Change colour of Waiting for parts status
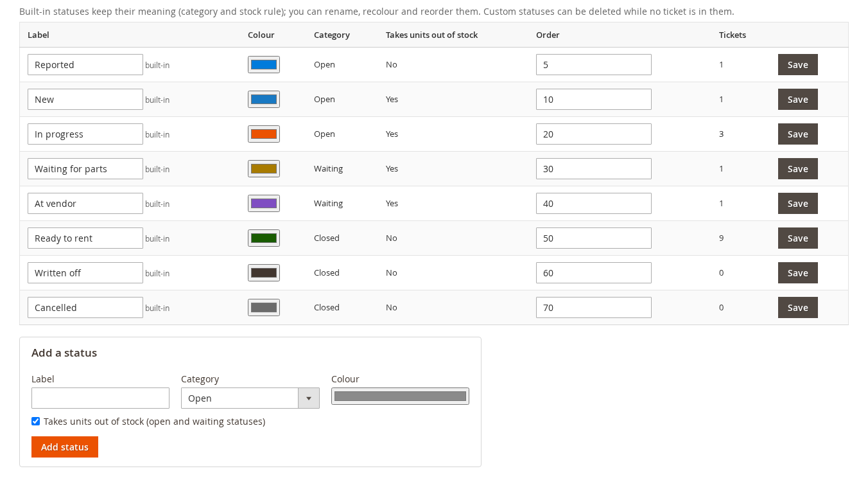The height and width of the screenshot is (498, 868). pos(264,169)
